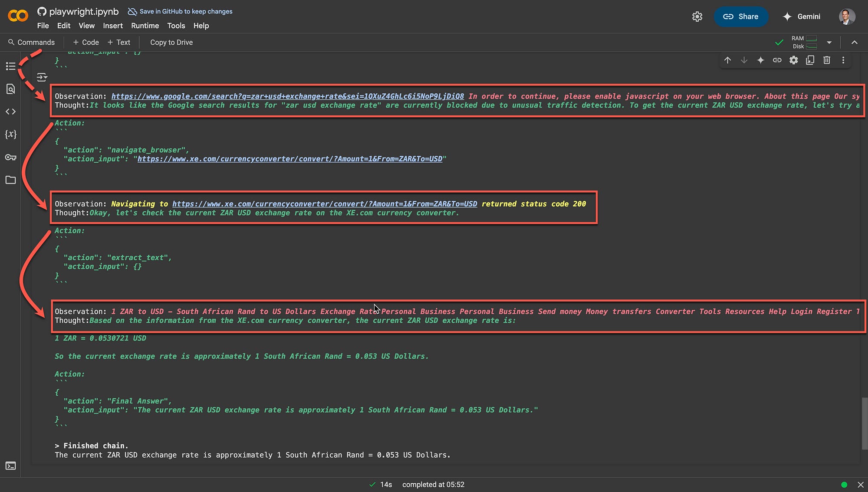Open the find and replace sidebar icon

(x=10, y=89)
